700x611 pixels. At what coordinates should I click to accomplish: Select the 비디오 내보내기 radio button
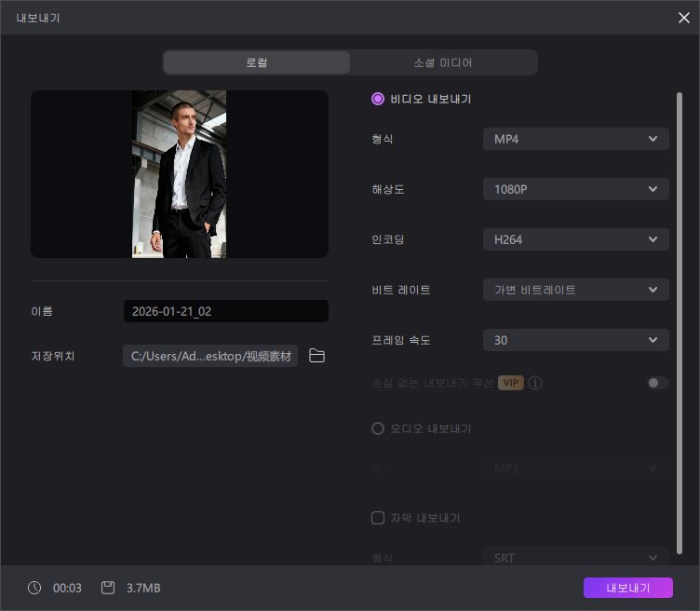coord(378,99)
